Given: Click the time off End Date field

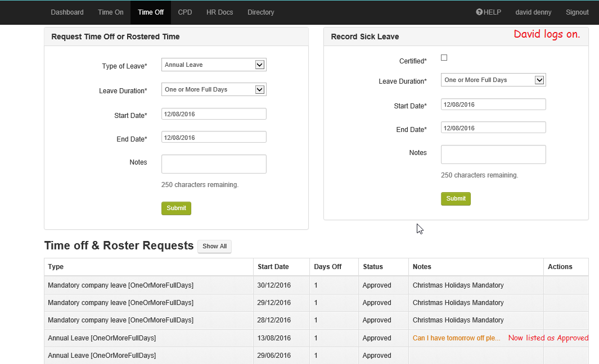Looking at the screenshot, I should (214, 138).
